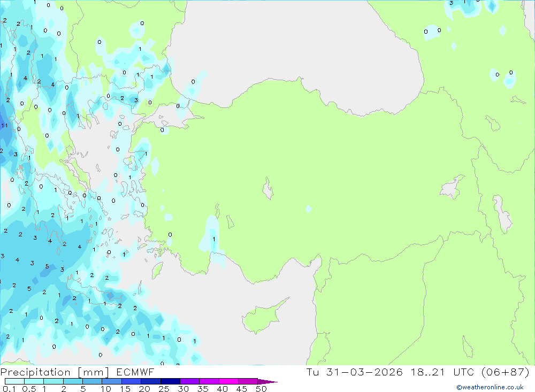Select the 0.5–1 mm legend color swatch
The image size is (535, 392).
34,381
